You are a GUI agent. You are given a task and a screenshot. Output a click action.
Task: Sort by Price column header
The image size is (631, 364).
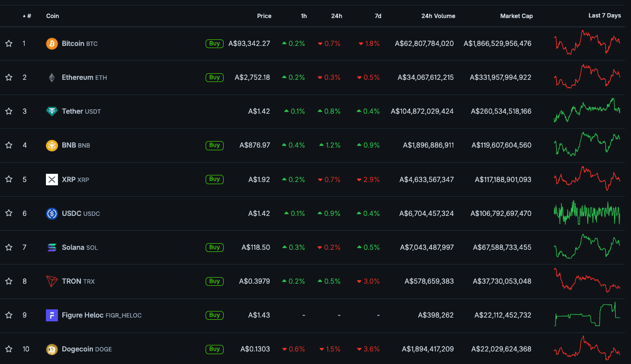click(264, 16)
